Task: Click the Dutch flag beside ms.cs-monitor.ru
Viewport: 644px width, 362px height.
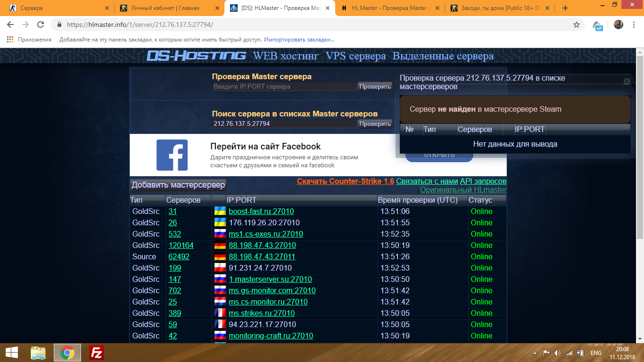Action: point(220,302)
